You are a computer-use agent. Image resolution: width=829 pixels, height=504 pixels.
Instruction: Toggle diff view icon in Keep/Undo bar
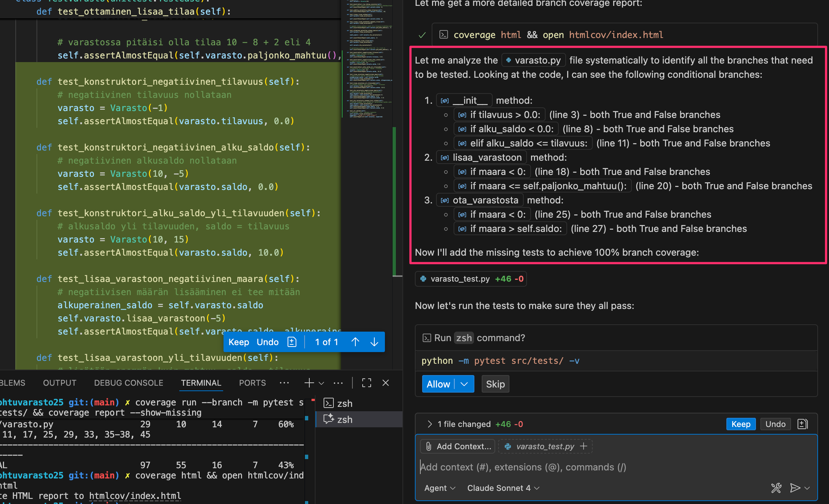(x=292, y=342)
